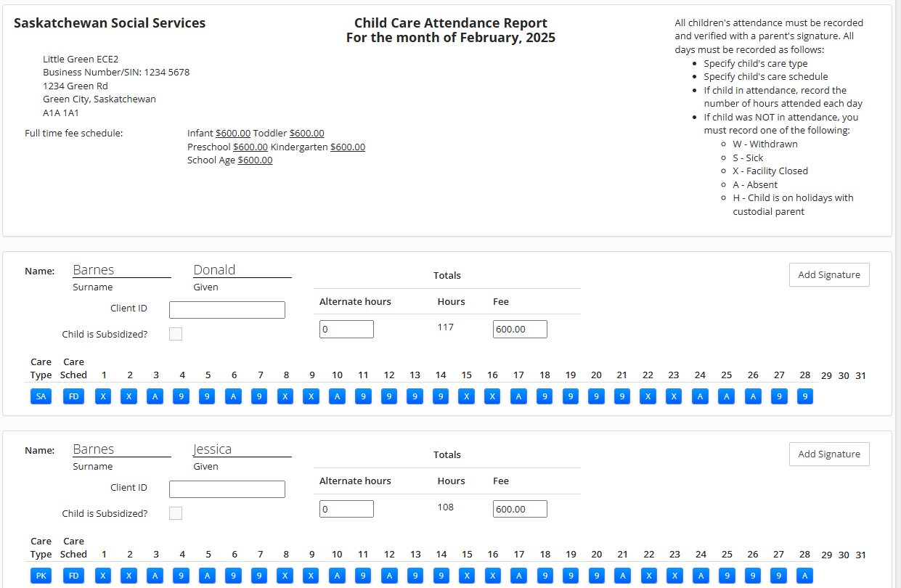Click Donald's FD care schedule button
This screenshot has height=588, width=901.
[x=73, y=396]
